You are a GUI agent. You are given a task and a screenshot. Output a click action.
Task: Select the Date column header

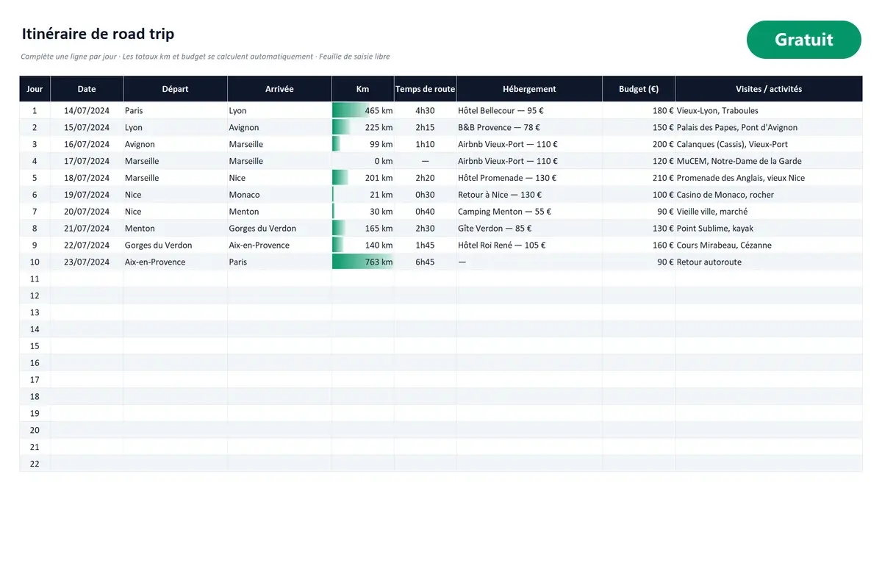(x=87, y=89)
